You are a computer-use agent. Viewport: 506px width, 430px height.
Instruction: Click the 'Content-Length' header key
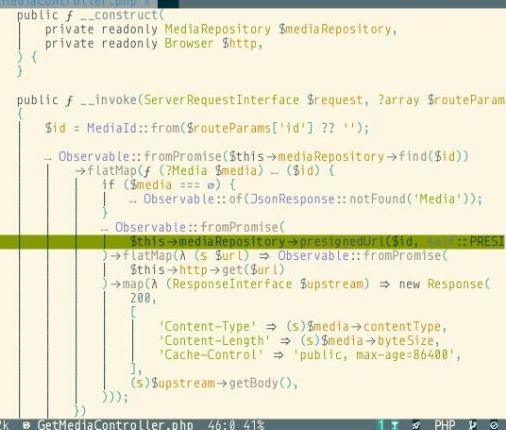point(214,341)
